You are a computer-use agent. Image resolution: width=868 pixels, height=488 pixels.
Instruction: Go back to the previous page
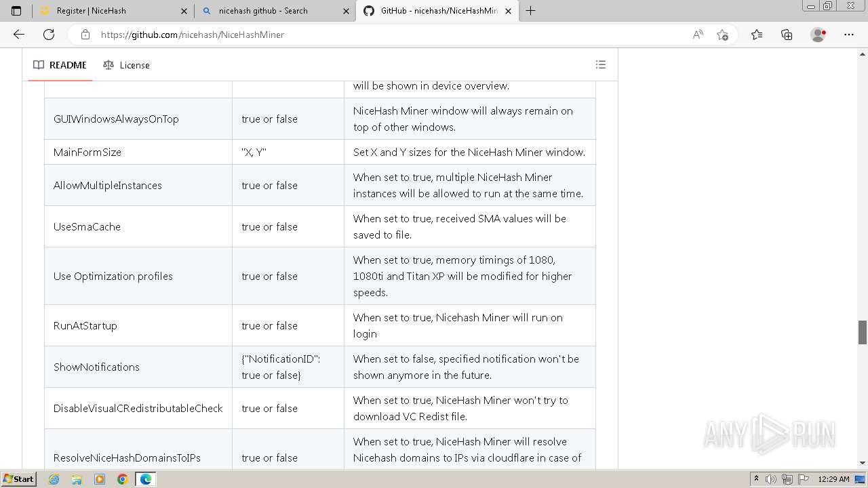[x=18, y=35]
